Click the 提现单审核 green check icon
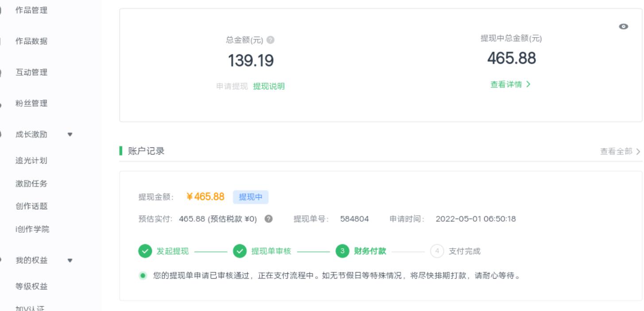 click(x=240, y=251)
